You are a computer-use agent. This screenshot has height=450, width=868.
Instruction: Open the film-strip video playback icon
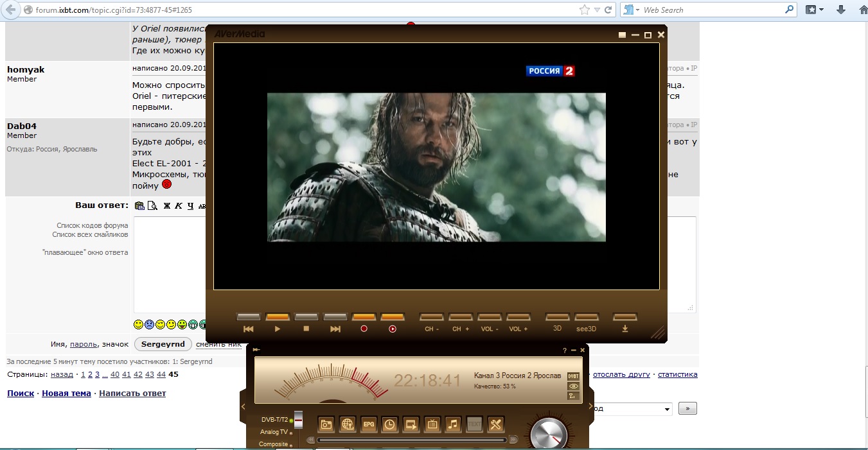click(411, 424)
